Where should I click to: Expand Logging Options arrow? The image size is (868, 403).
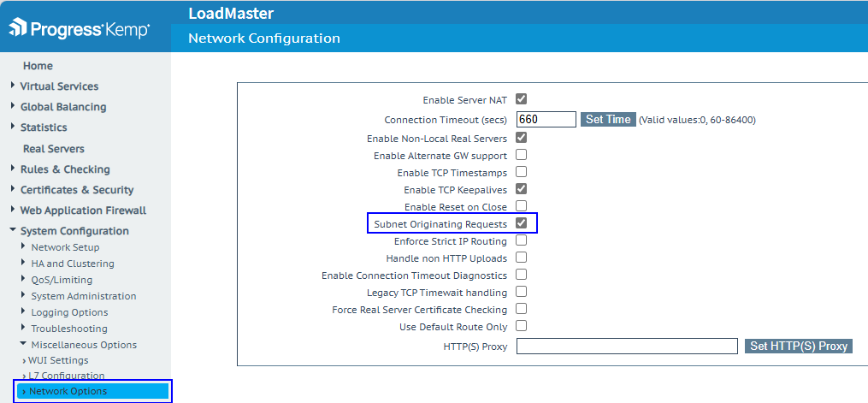click(x=23, y=311)
